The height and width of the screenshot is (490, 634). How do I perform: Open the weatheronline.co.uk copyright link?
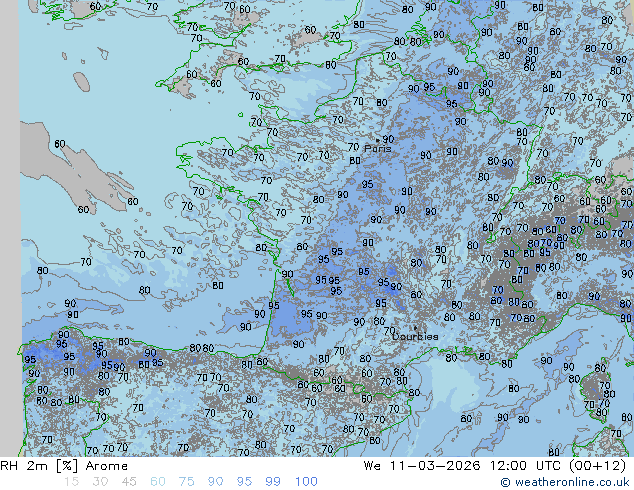coord(565,482)
